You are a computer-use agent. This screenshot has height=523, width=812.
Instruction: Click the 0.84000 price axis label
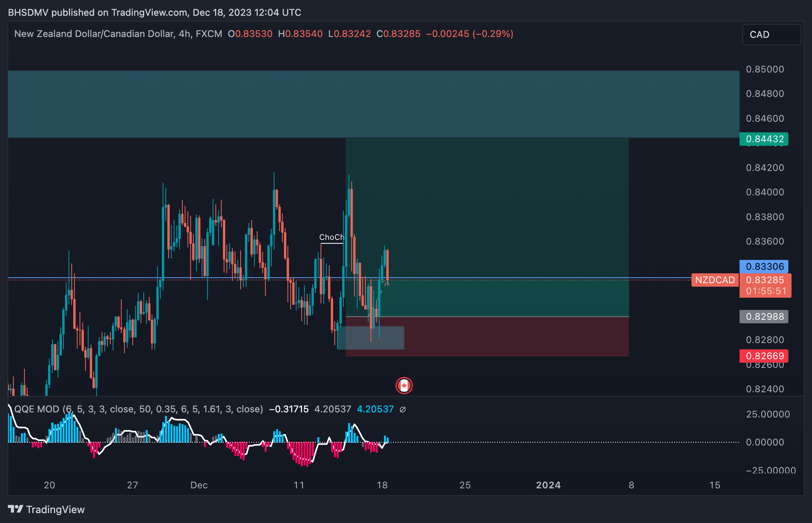pos(765,192)
